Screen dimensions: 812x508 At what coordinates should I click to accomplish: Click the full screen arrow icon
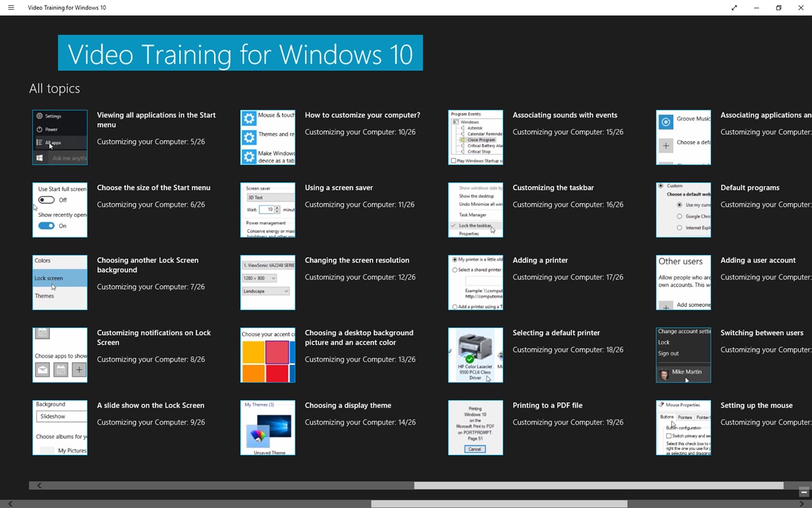click(734, 7)
